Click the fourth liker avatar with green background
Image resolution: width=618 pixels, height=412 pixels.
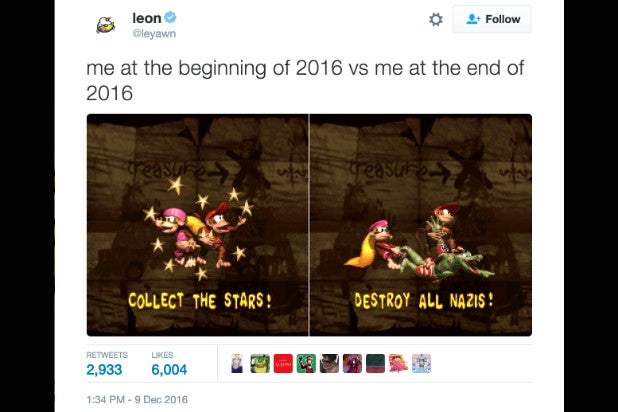(x=306, y=363)
